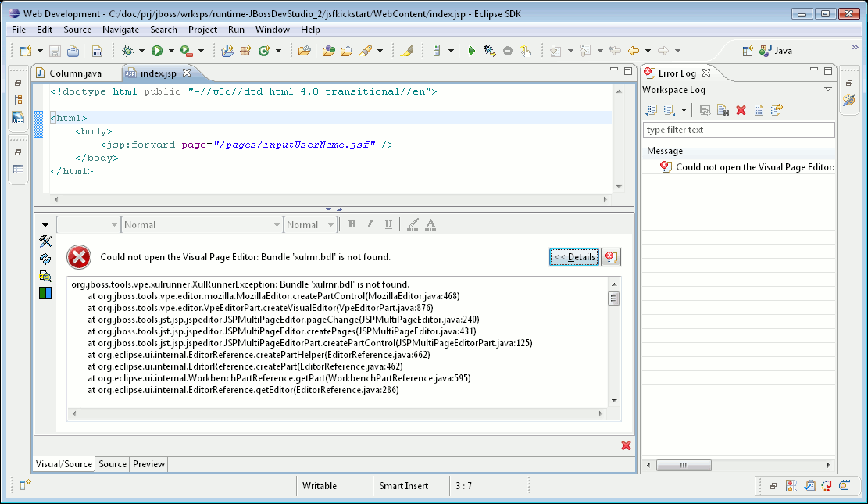This screenshot has height=504, width=868.
Task: Click the Next Annotation icon
Action: coord(555,51)
